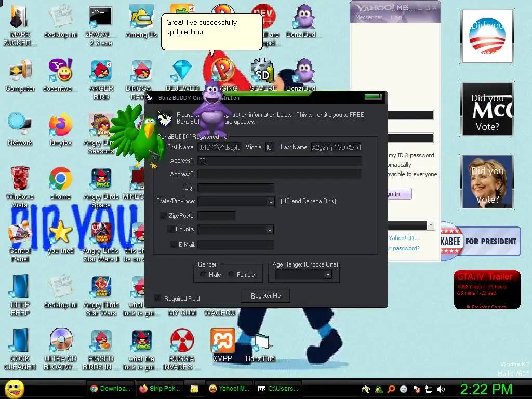Open the Messenger menu in Yahoo window
Screen dimensions: 532x399
[x=368, y=17]
